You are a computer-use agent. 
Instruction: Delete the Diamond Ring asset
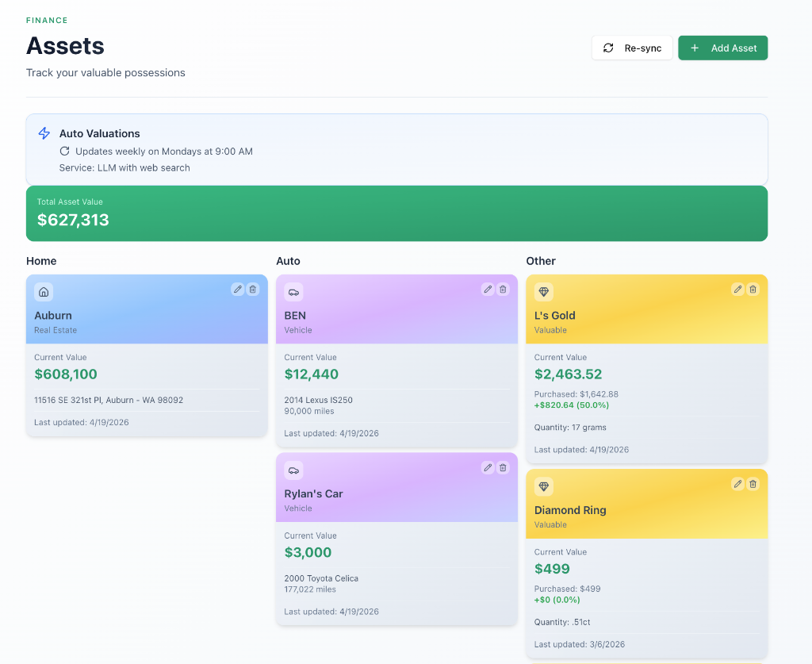(753, 484)
